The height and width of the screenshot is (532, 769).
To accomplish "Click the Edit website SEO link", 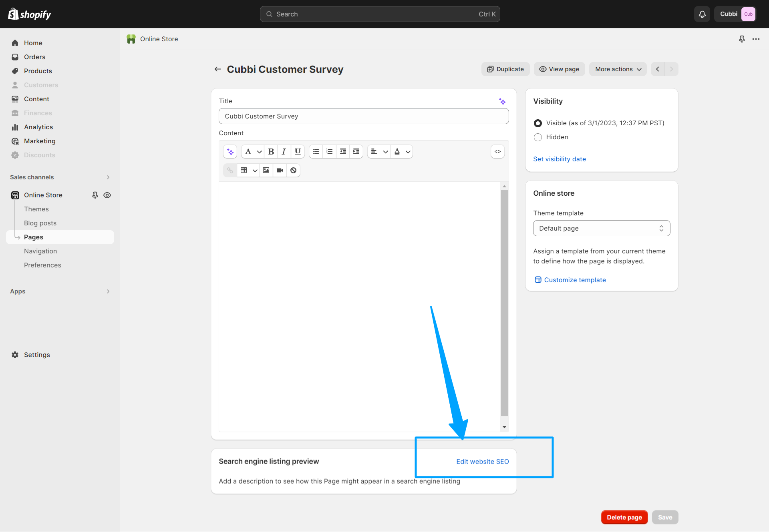I will tap(482, 462).
